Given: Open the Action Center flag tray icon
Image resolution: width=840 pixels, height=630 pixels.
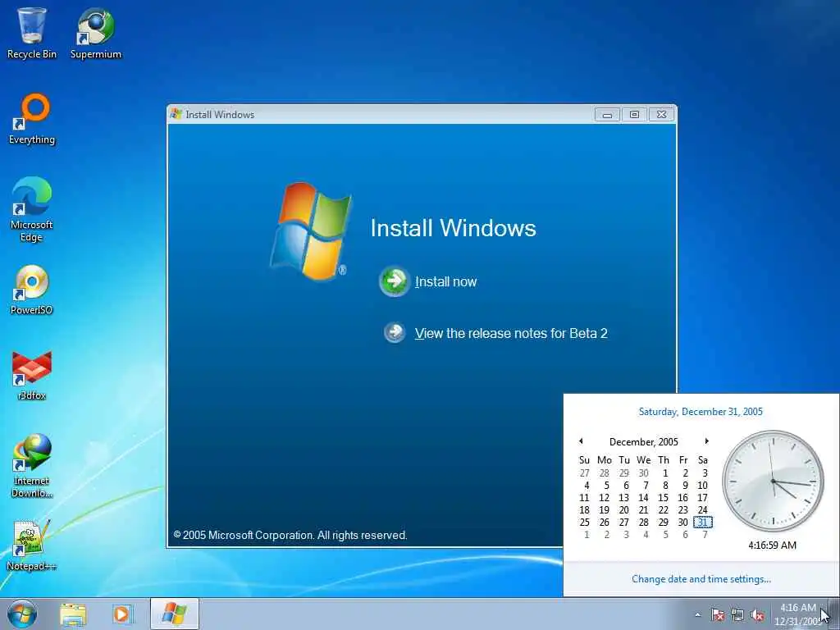Looking at the screenshot, I should (x=718, y=615).
